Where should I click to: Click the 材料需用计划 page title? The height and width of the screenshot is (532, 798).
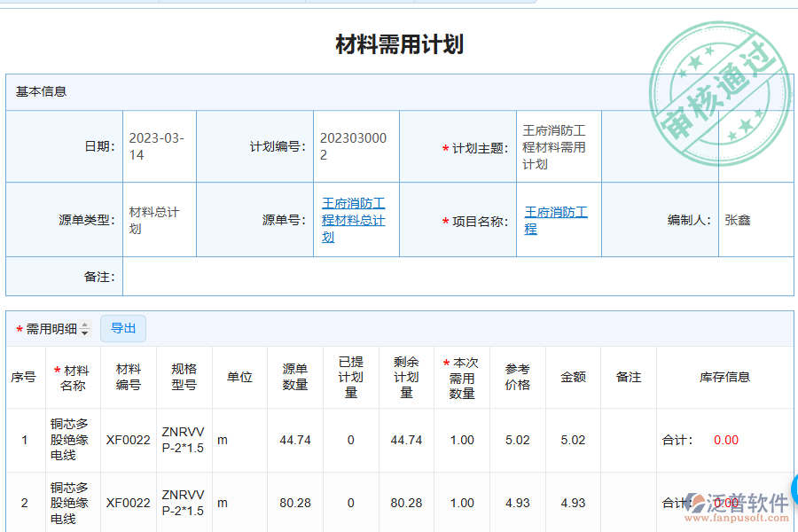pyautogui.click(x=399, y=40)
